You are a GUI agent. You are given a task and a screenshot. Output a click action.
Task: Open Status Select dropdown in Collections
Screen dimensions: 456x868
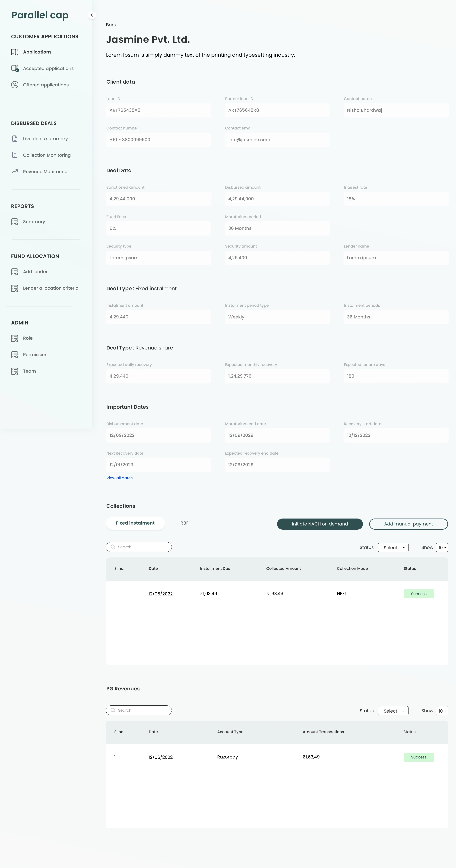[x=393, y=547]
